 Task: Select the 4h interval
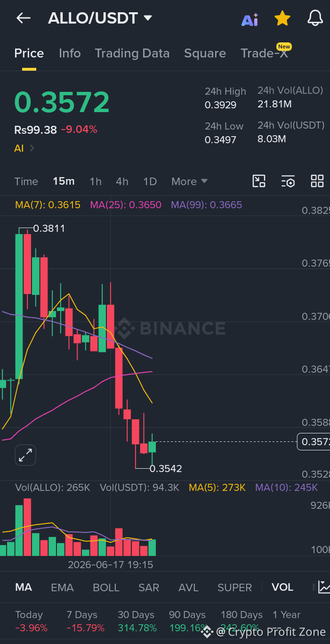[x=122, y=181]
